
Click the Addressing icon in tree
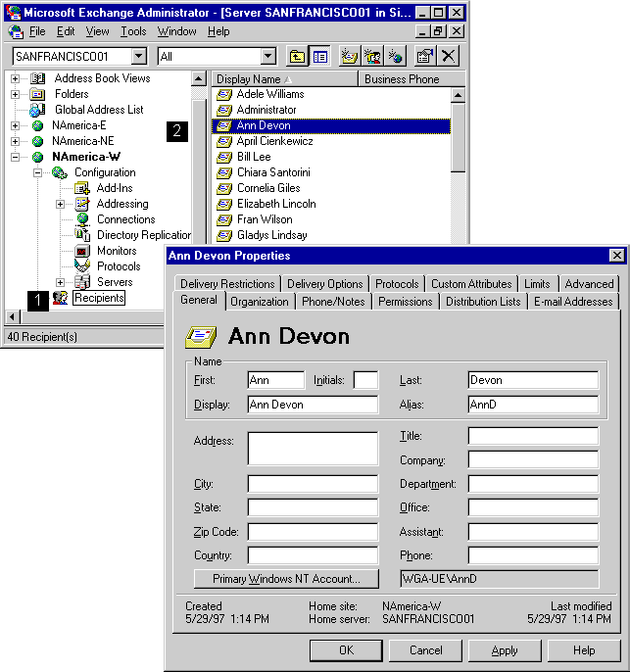click(82, 204)
